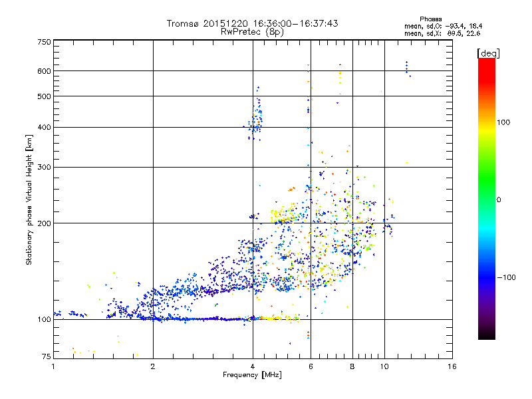Click the x-axis label 'Frequency [MHz]'

click(252, 375)
